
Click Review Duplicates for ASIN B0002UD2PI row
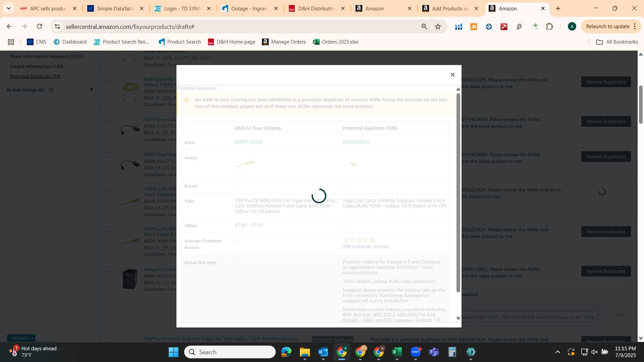(606, 82)
